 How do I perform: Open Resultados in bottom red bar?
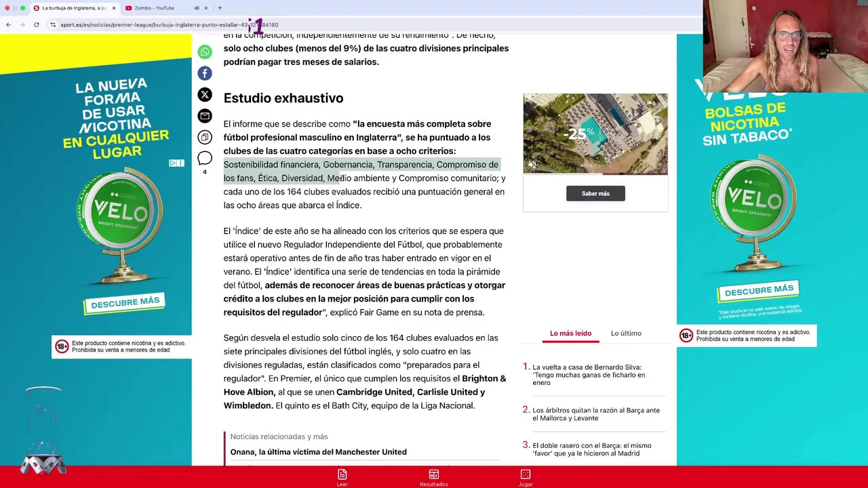[434, 477]
